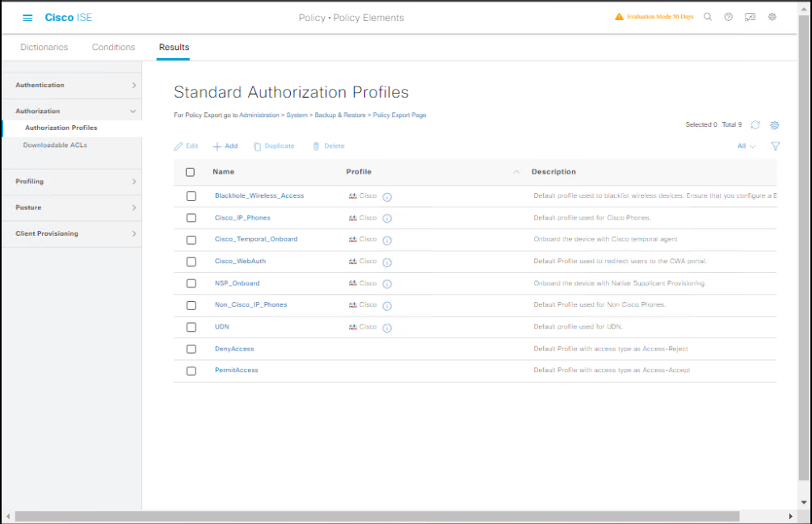Click the Add button
The width and height of the screenshot is (812, 524).
coord(225,146)
